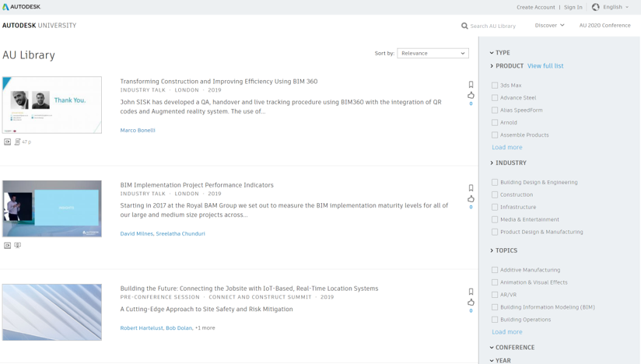Collapse the Industry filter section

(510, 163)
